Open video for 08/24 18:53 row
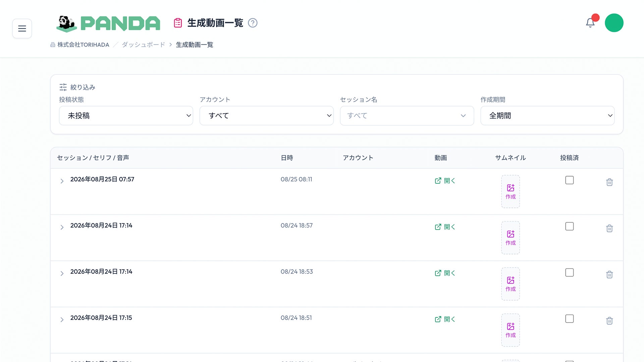 pyautogui.click(x=445, y=273)
